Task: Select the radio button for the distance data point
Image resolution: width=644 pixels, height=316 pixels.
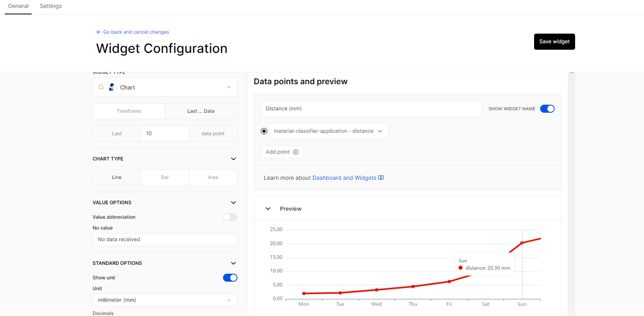Action: point(264,131)
